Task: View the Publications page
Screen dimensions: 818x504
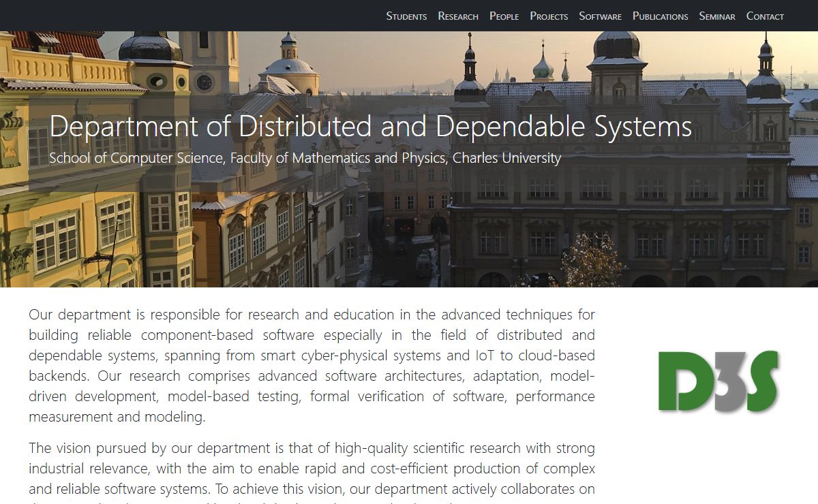Action: pyautogui.click(x=660, y=16)
